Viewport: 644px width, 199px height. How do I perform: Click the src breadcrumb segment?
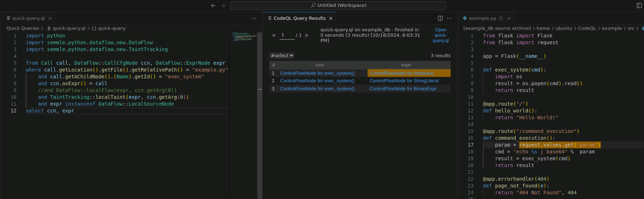point(631,28)
